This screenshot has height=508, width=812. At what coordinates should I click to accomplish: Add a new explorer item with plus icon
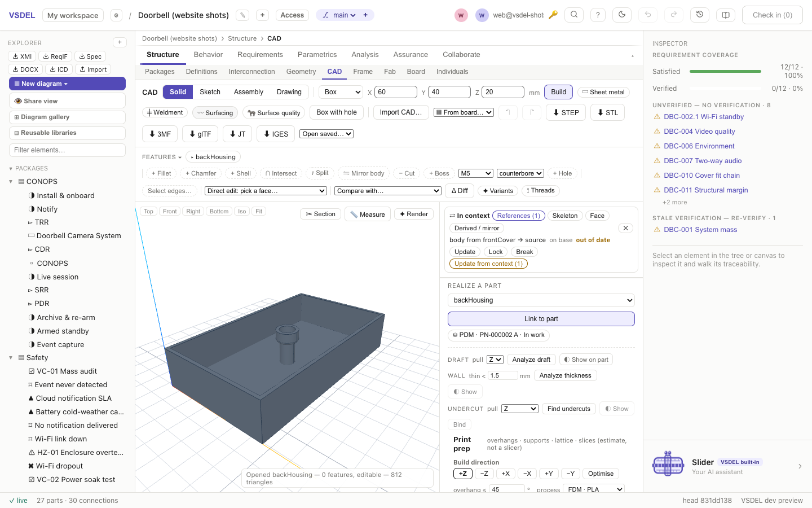120,42
